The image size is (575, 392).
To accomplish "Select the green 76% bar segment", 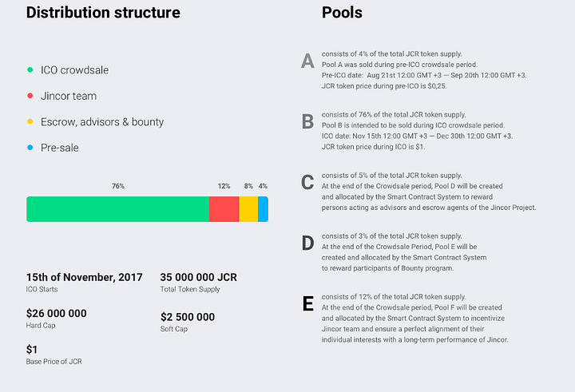I will click(x=117, y=209).
